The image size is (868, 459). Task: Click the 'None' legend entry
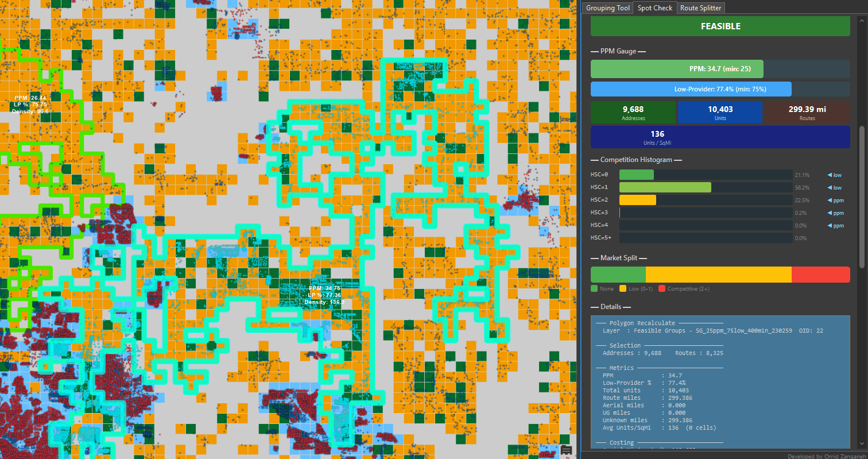pos(602,288)
